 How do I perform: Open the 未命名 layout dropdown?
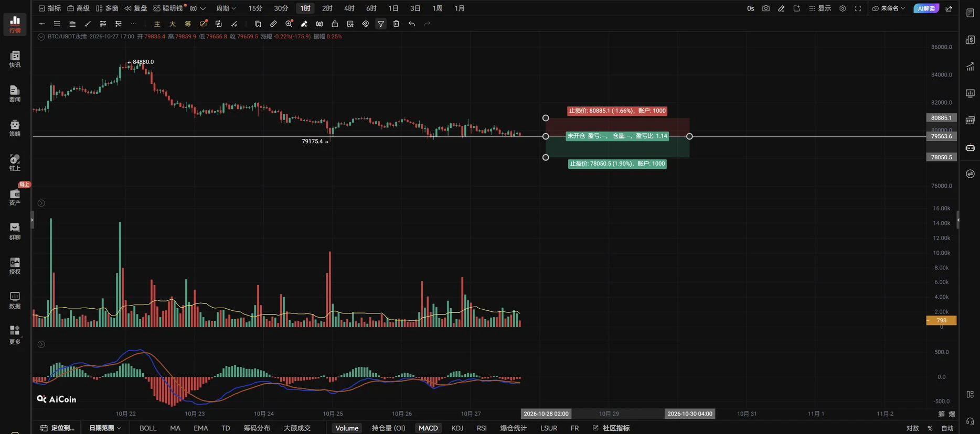tap(889, 8)
